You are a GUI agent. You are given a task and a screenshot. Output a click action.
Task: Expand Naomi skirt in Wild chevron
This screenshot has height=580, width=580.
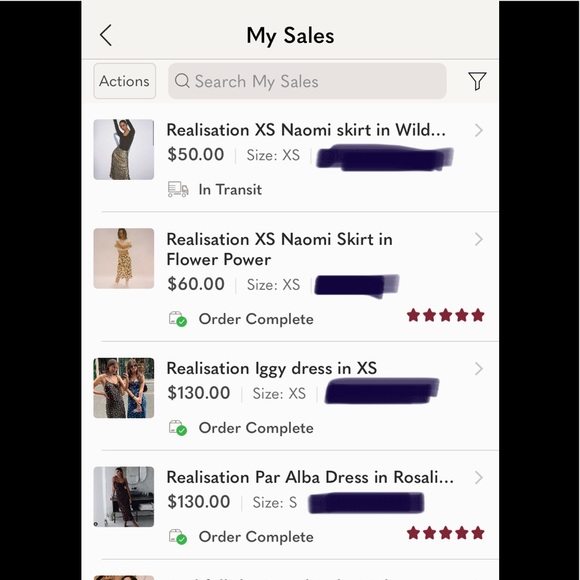coord(479,130)
